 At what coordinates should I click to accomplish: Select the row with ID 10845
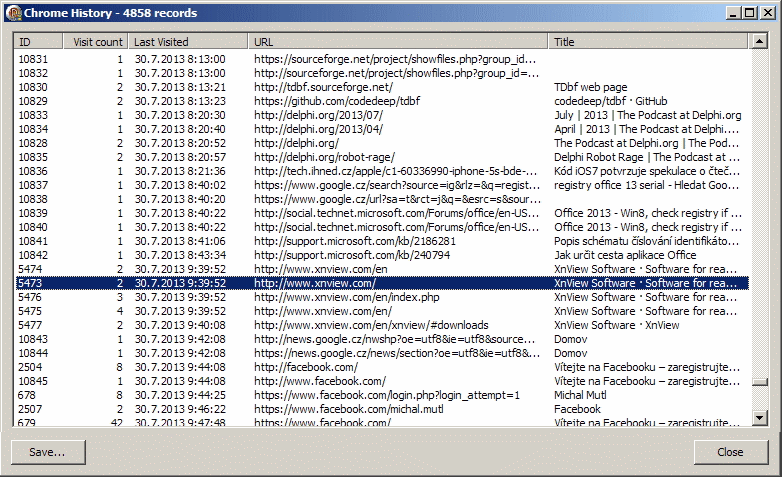(382, 381)
